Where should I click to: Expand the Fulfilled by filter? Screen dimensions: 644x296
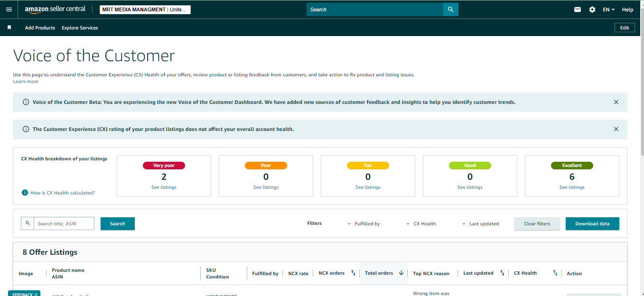(364, 223)
